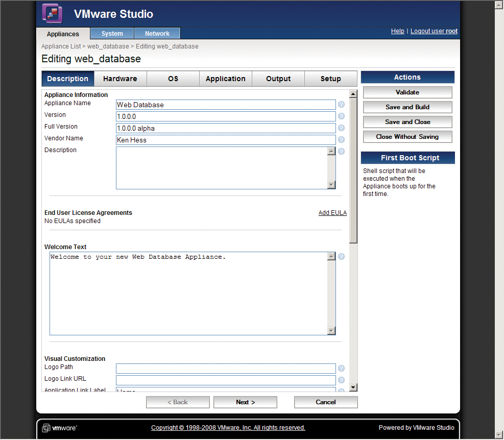Viewport: 504px width, 440px height.
Task: Switch to the Hardware tab
Action: (120, 79)
